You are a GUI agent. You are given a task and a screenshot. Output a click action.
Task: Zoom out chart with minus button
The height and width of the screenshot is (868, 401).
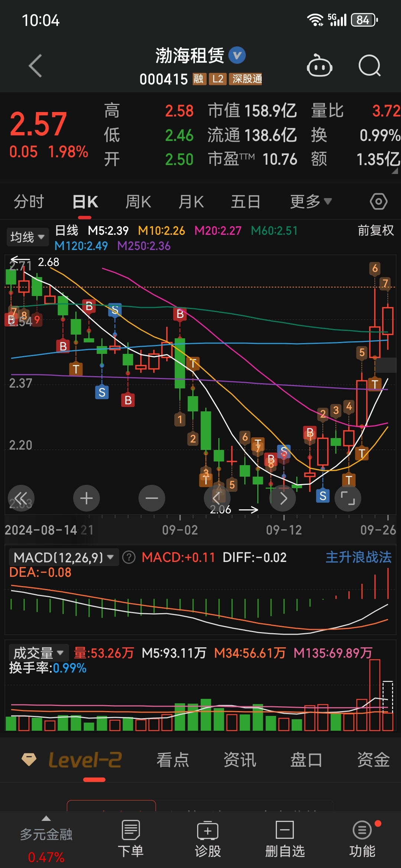[x=152, y=498]
